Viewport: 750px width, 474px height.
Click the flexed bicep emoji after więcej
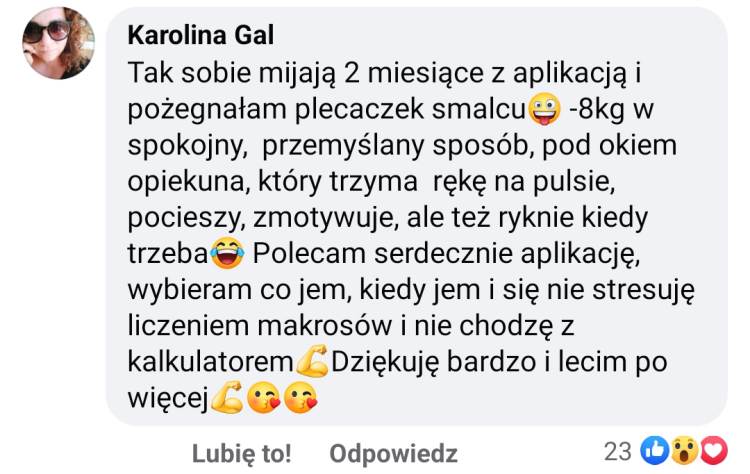227,397
